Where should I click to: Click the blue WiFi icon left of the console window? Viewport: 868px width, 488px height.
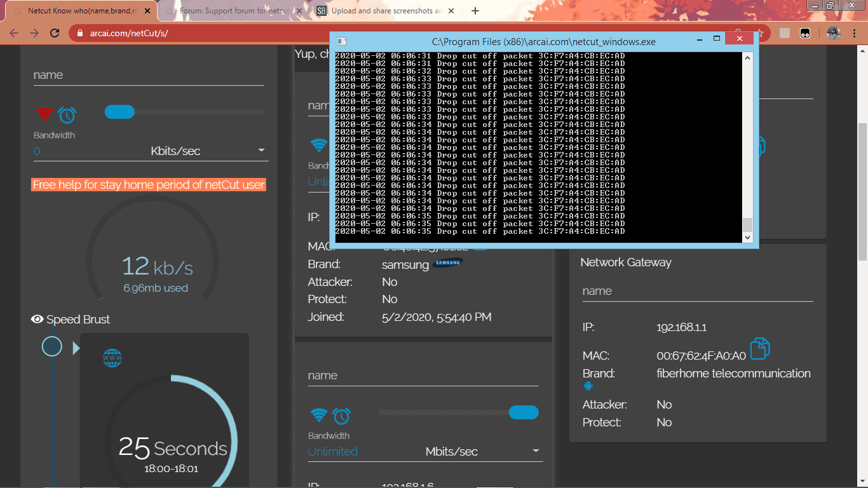pyautogui.click(x=318, y=145)
